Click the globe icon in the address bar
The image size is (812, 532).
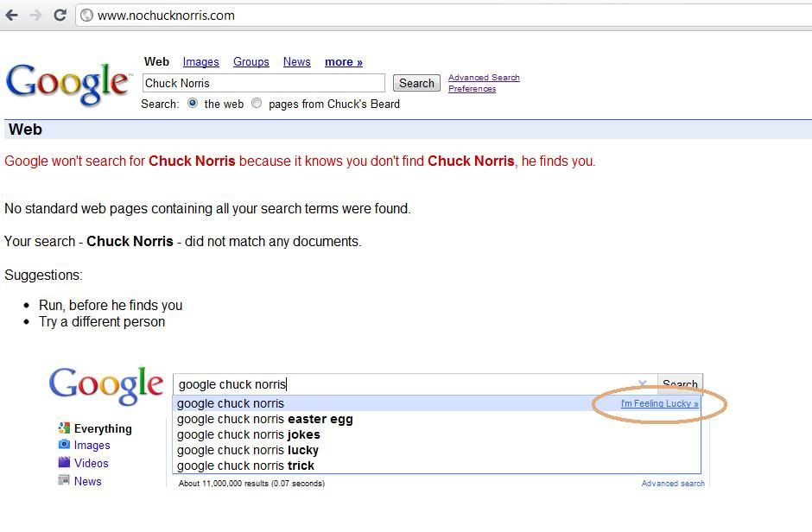[x=87, y=16]
